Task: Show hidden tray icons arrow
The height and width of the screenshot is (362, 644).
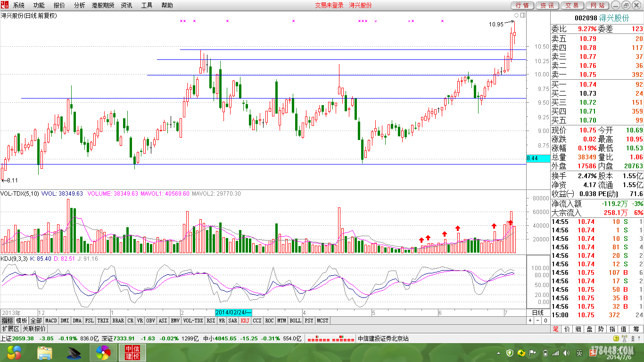Action: pos(499,353)
